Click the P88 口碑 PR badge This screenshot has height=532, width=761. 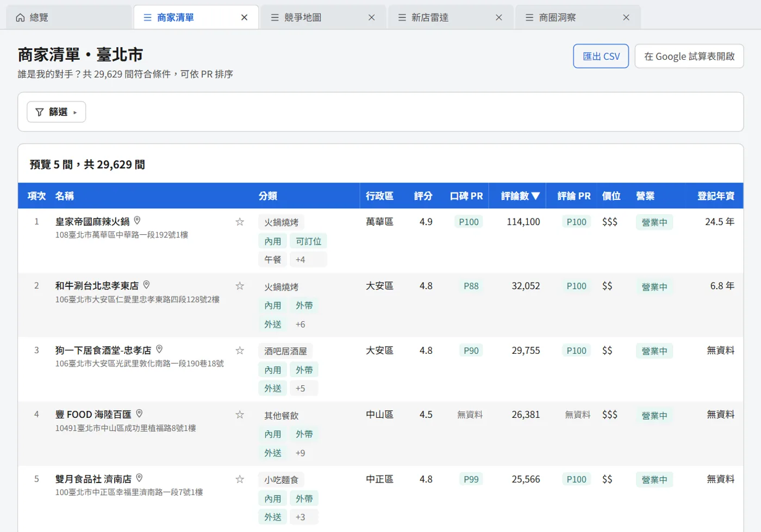[471, 286]
